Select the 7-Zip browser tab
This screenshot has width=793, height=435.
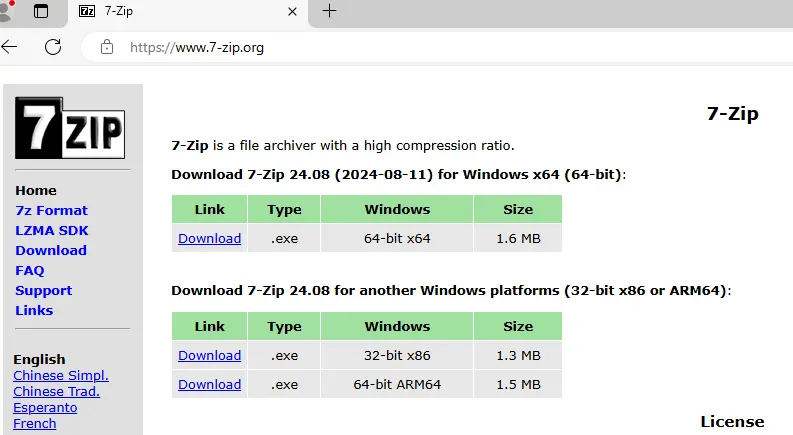(190, 11)
